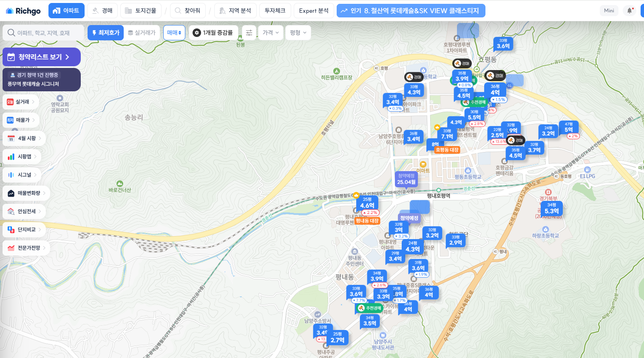
Task: Open 지역 분석 menu
Action: tap(235, 11)
